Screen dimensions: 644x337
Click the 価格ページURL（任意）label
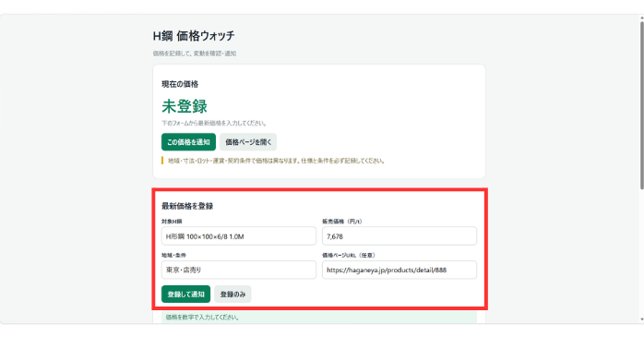pyautogui.click(x=349, y=255)
